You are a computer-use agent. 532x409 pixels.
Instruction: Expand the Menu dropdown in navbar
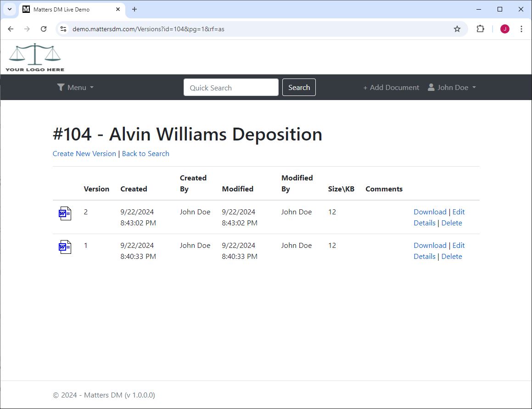pyautogui.click(x=75, y=88)
